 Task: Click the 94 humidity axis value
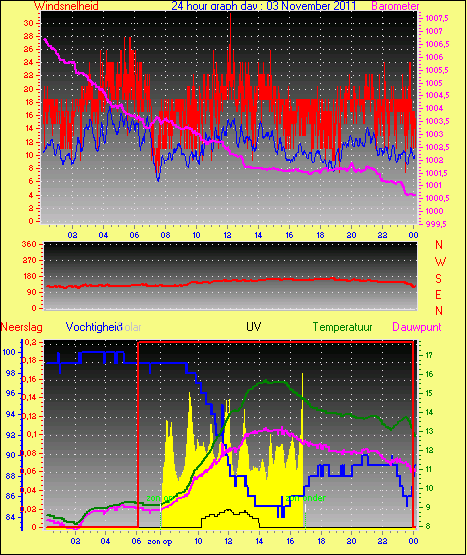[11, 414]
